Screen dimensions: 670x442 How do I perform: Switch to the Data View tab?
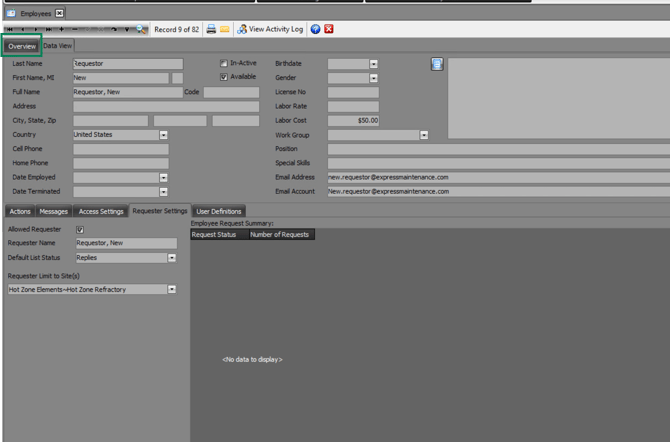[57, 46]
